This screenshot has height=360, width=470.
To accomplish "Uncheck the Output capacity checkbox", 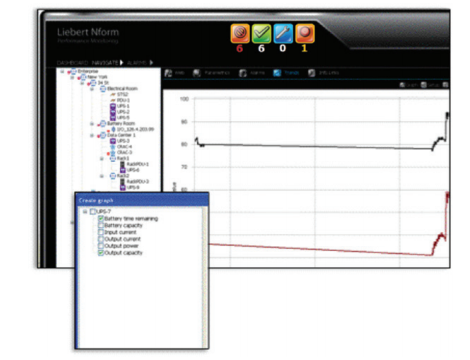I will (101, 253).
